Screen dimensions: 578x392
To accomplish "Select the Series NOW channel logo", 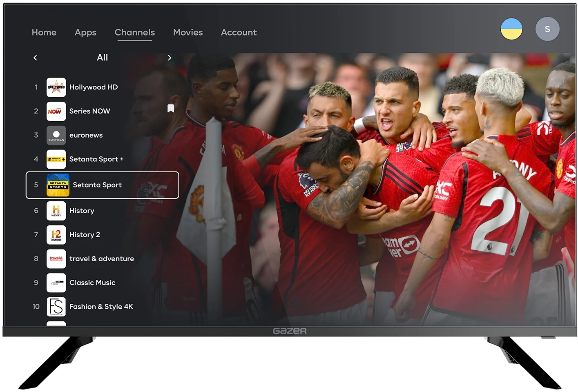I will pos(56,111).
